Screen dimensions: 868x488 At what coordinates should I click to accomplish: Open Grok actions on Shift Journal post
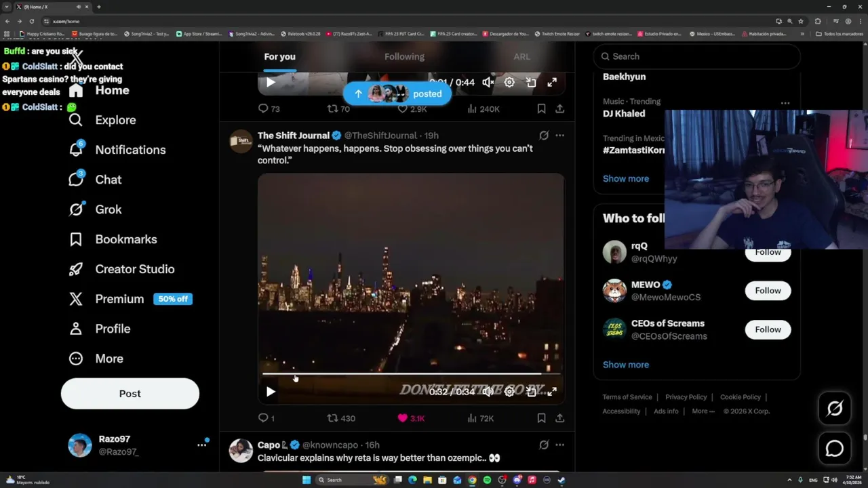[544, 136]
